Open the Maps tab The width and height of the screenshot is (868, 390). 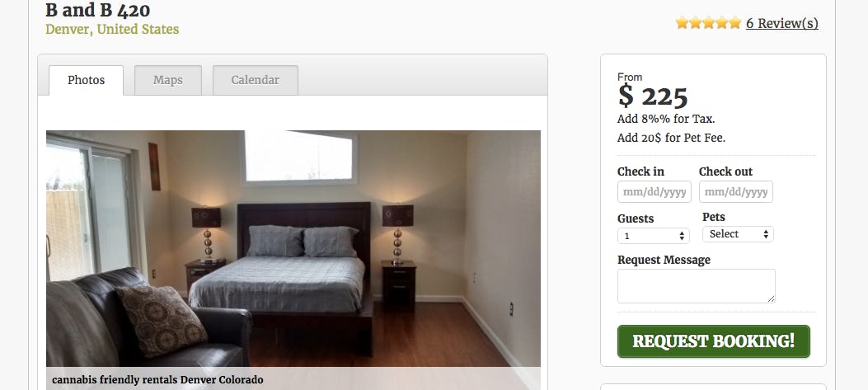167,80
